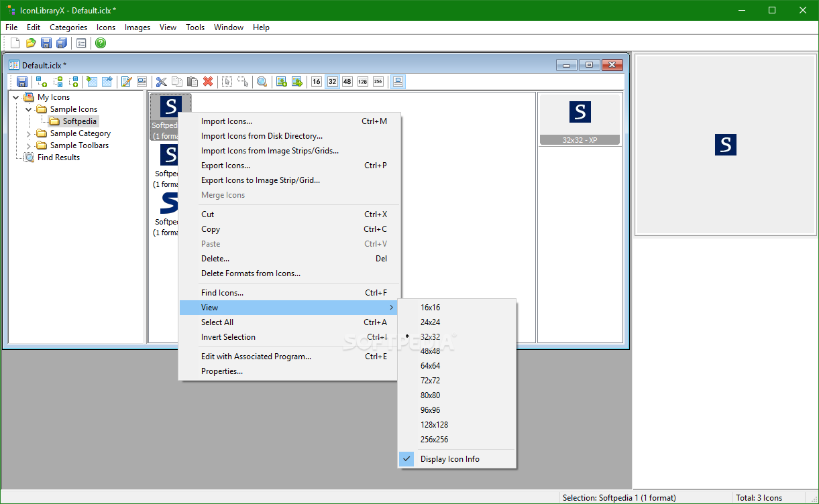This screenshot has height=504, width=819.
Task: Open the Images menu
Action: [x=138, y=27]
